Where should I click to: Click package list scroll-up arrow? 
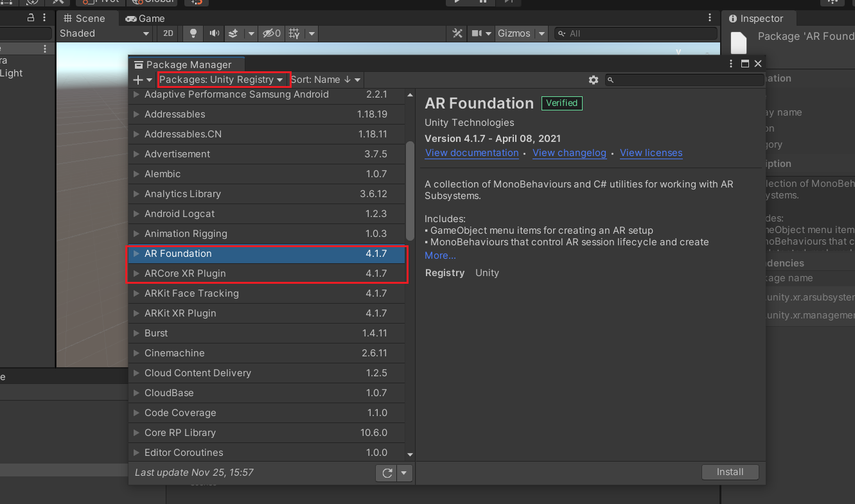410,95
